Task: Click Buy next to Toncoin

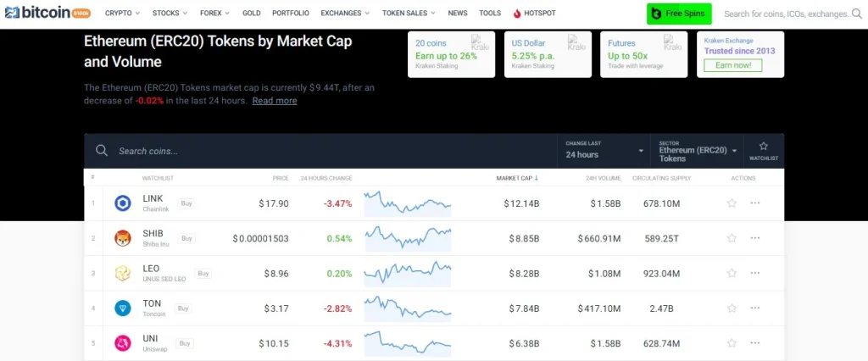Action: pos(183,308)
